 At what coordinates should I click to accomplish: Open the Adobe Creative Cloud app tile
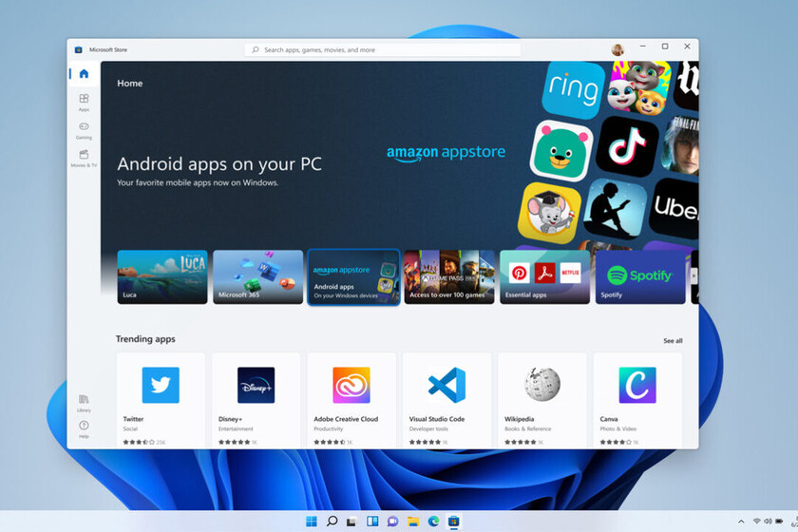[351, 401]
